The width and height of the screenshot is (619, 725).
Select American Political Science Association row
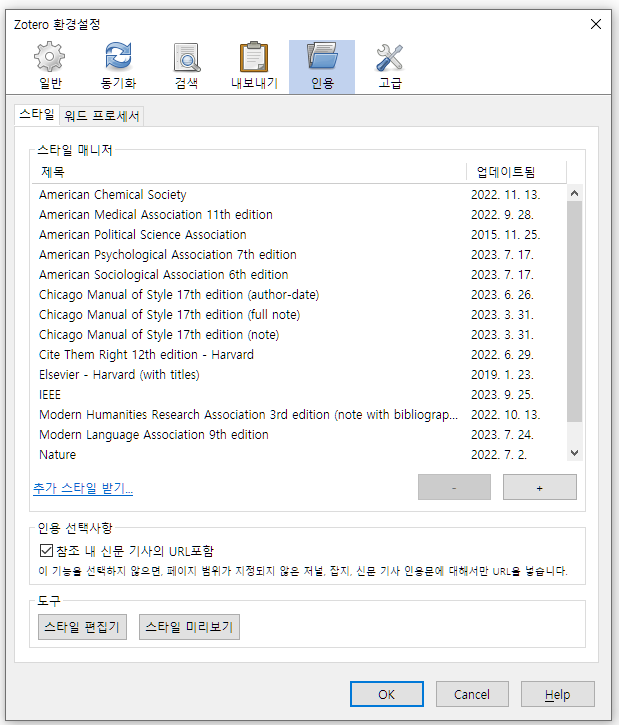tap(299, 234)
